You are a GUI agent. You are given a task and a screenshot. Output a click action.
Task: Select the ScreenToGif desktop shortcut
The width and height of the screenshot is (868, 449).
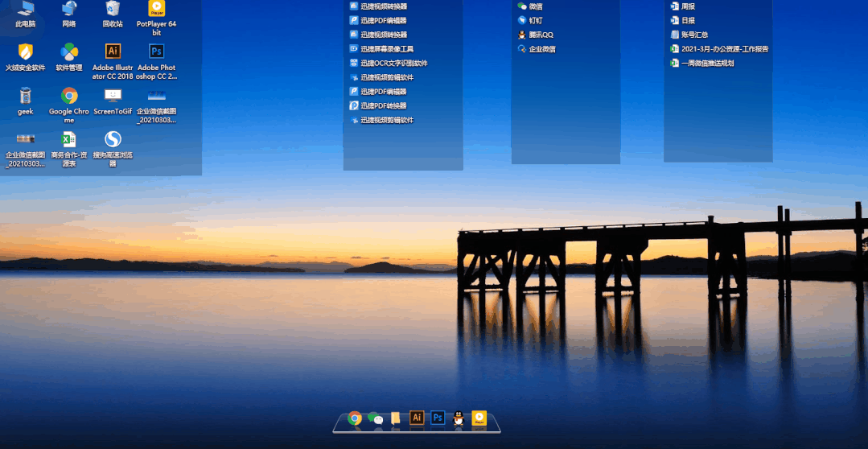point(113,97)
